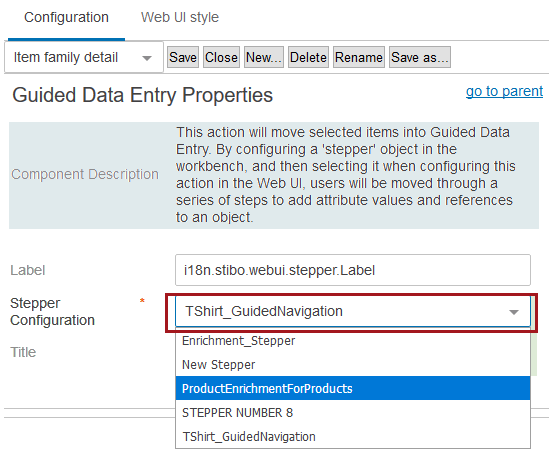Click the Delete button
Screen dimensions: 552x456
click(x=308, y=57)
